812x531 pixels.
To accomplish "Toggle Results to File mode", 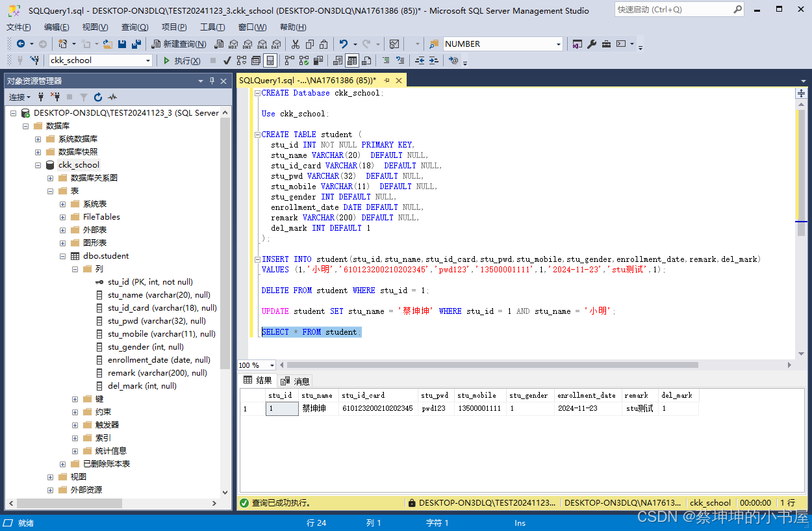I will (x=366, y=60).
